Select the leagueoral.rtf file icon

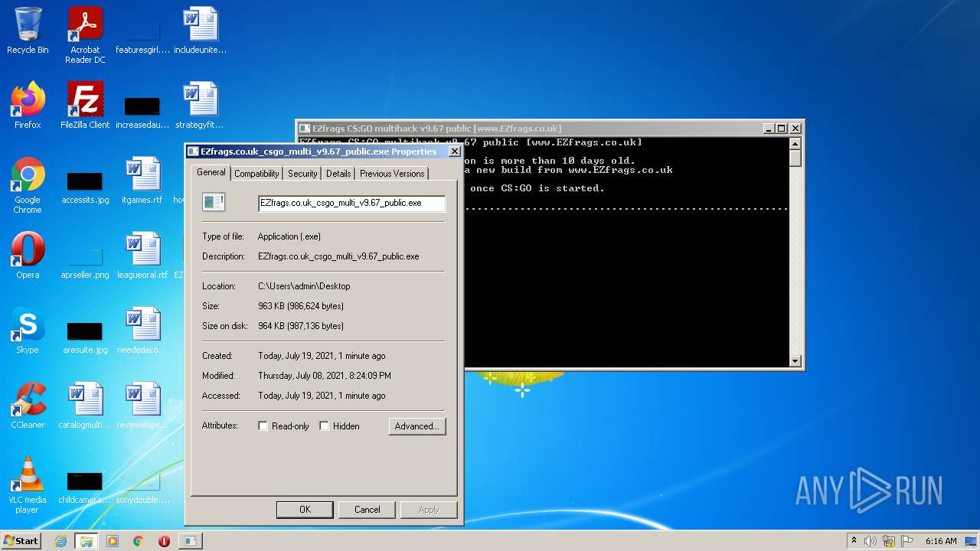[x=142, y=256]
